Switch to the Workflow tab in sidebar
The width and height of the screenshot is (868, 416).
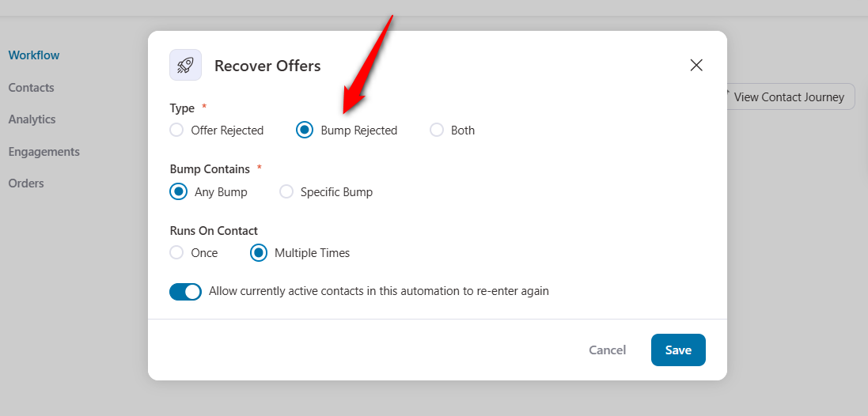pyautogui.click(x=34, y=55)
